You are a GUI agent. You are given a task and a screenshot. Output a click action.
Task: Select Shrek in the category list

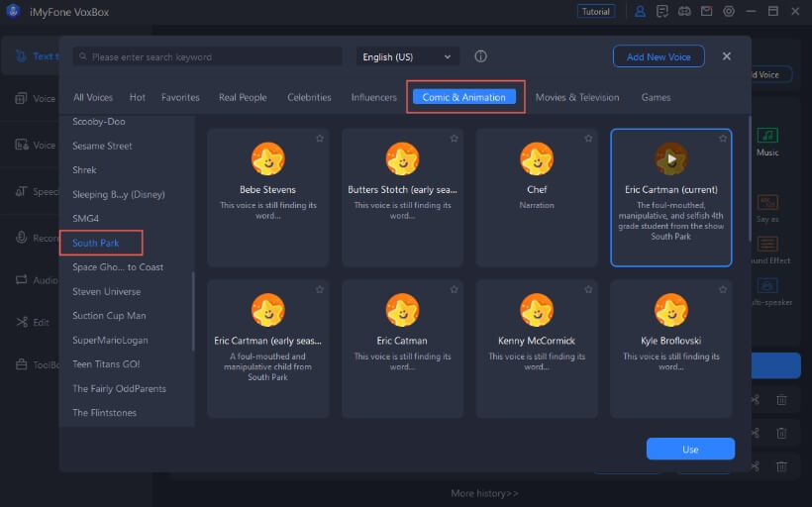click(x=84, y=170)
